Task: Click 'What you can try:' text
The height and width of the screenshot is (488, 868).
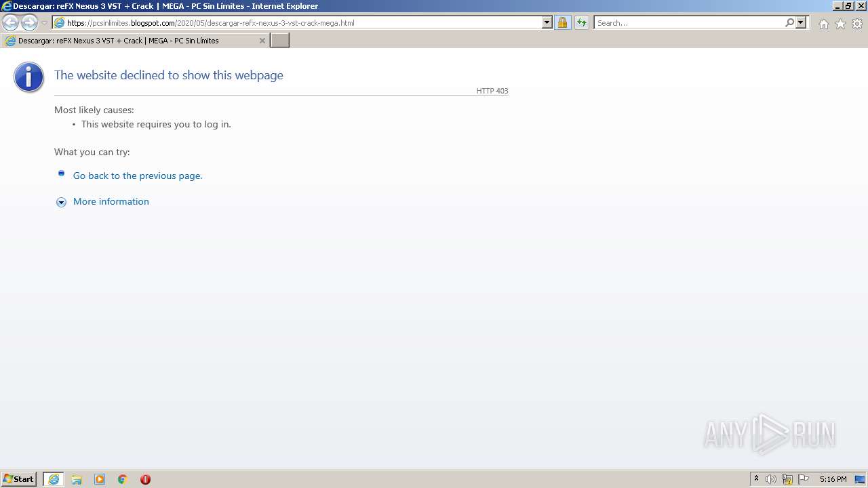Action: [92, 152]
